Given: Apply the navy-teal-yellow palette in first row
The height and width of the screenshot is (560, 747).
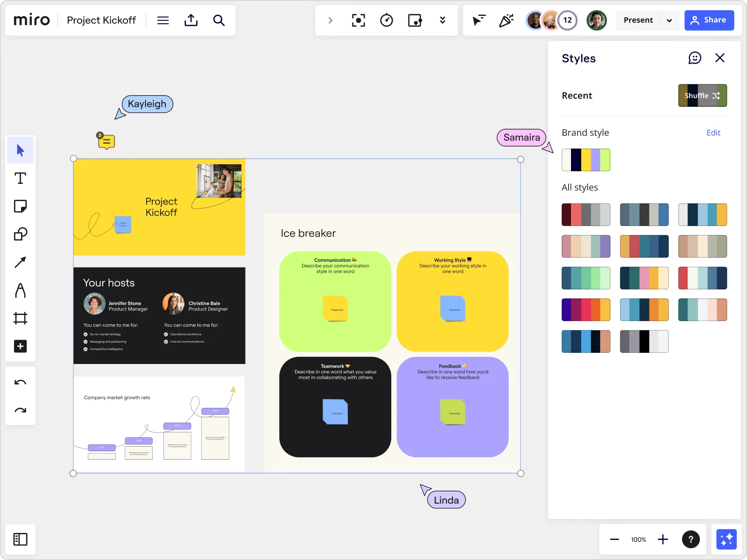Looking at the screenshot, I should pos(703,215).
